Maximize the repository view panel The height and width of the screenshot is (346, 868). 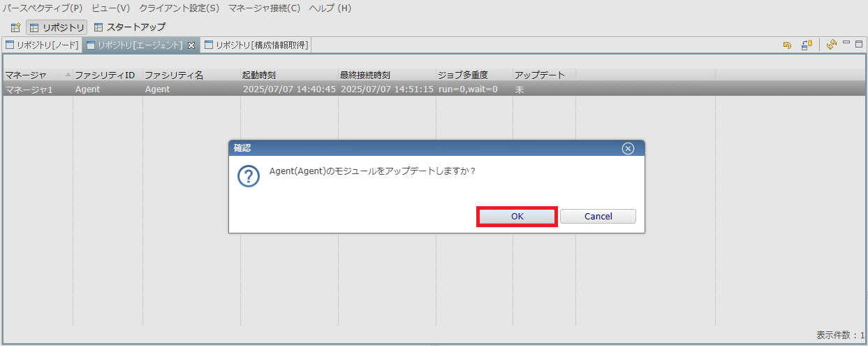pyautogui.click(x=859, y=43)
